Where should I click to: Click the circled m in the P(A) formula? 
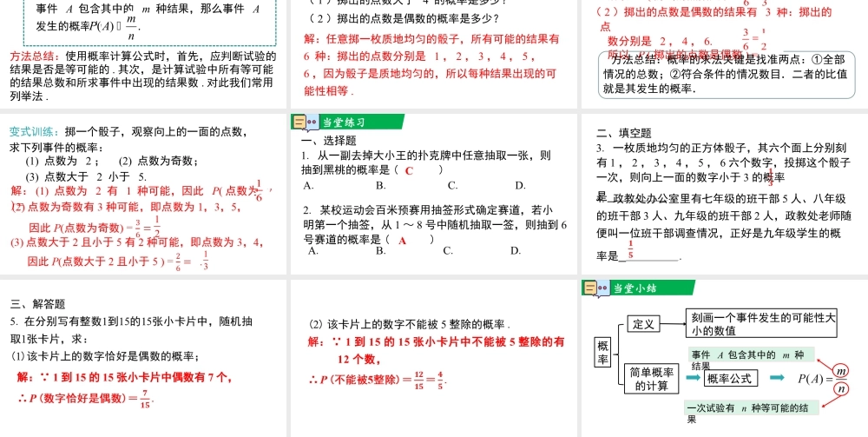coord(840,369)
